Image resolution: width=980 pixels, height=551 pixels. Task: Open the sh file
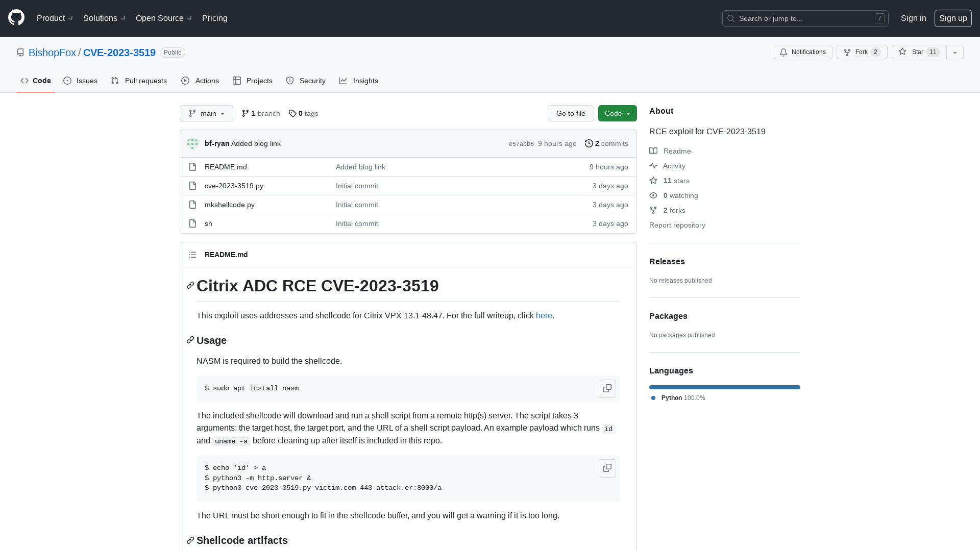pyautogui.click(x=208, y=223)
